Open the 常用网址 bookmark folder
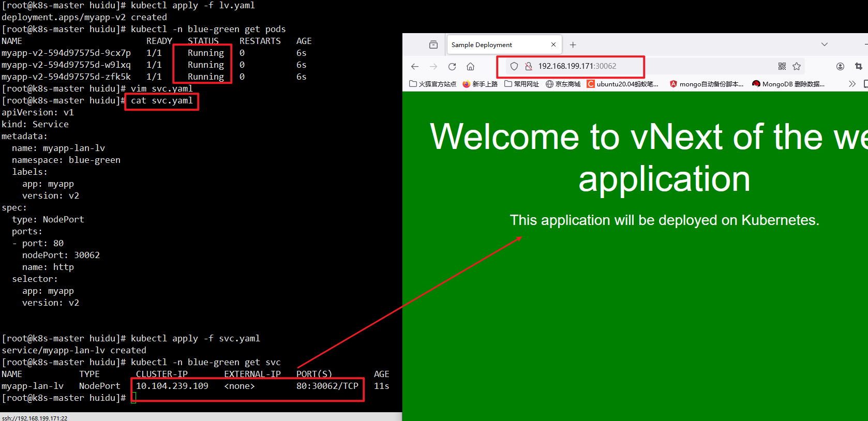This screenshot has height=421, width=868. click(x=521, y=84)
